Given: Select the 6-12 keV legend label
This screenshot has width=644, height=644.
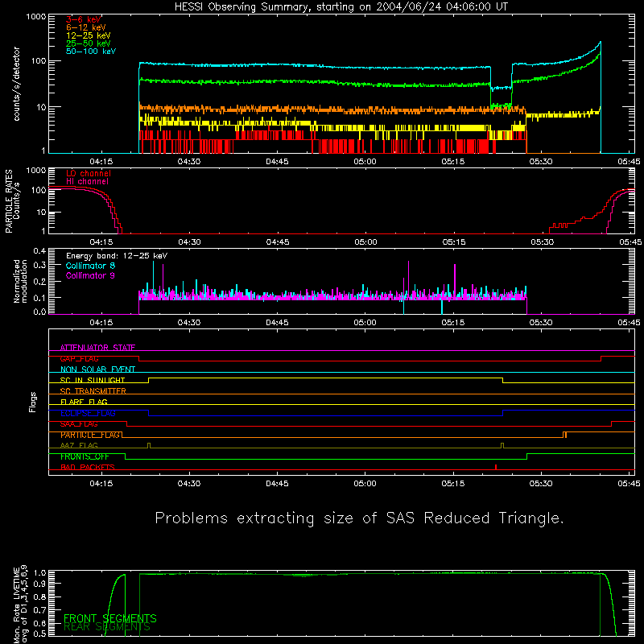Looking at the screenshot, I should (86, 27).
